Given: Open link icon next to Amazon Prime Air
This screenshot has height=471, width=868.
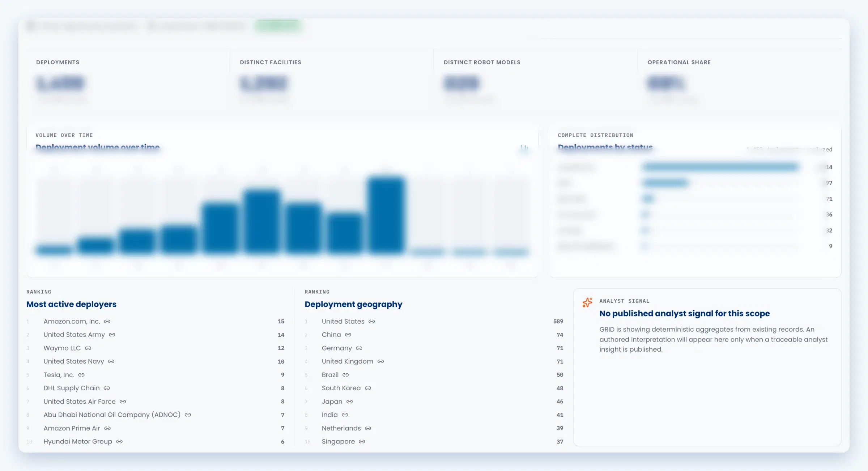Looking at the screenshot, I should (107, 428).
